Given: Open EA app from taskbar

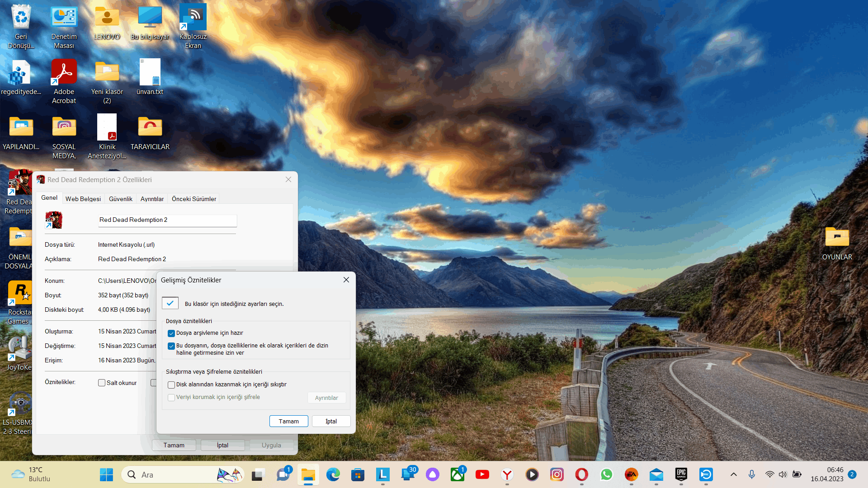Looking at the screenshot, I should click(x=632, y=474).
